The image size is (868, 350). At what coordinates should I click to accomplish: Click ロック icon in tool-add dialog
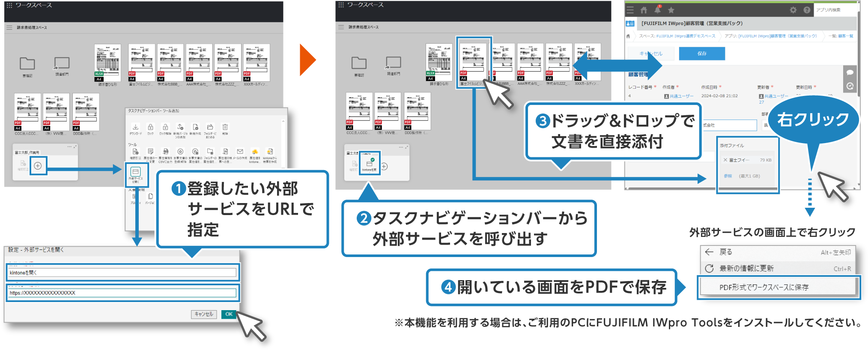pos(150,127)
